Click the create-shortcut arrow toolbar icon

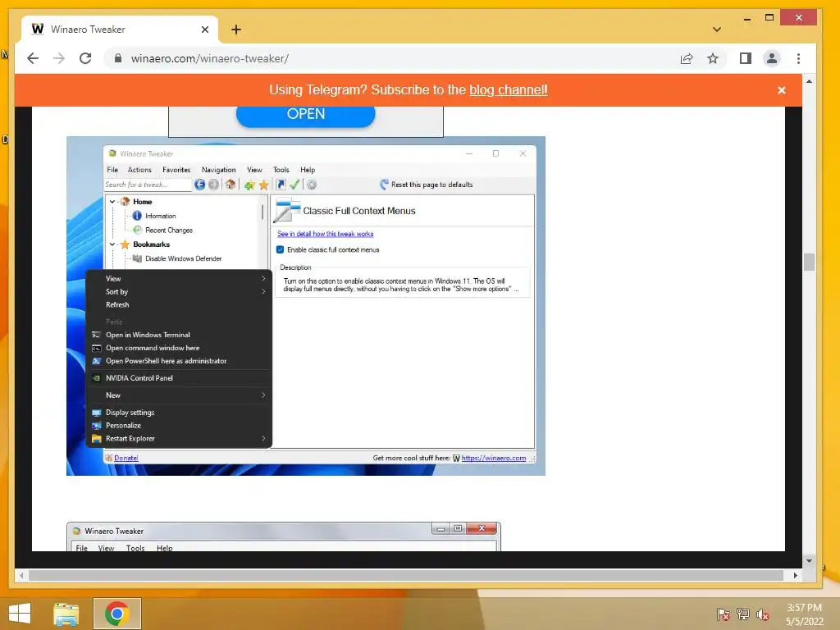[x=281, y=185]
